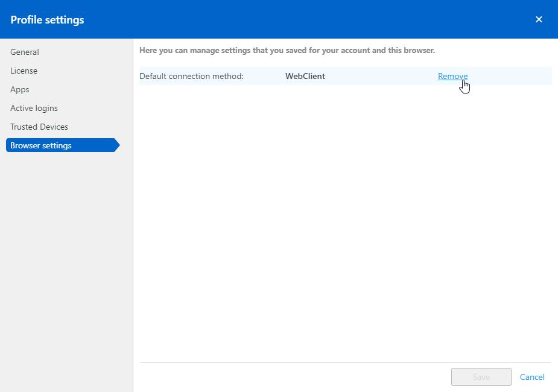
Task: Show the Active logins section
Action: [x=34, y=108]
